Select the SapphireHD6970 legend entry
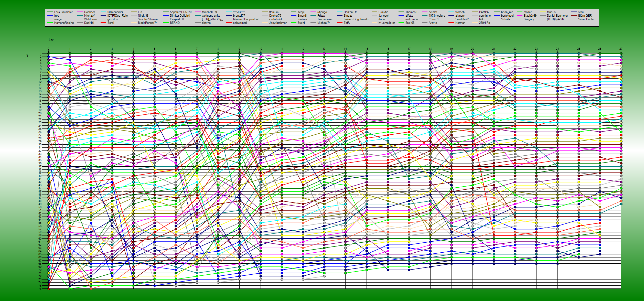Screen dimensions: 644x301 tap(180, 12)
